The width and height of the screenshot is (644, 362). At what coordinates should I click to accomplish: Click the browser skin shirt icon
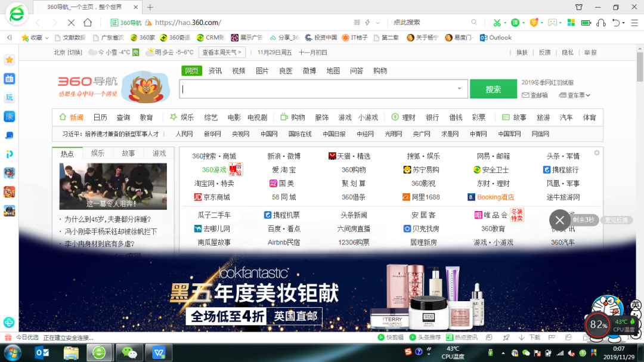578,7
